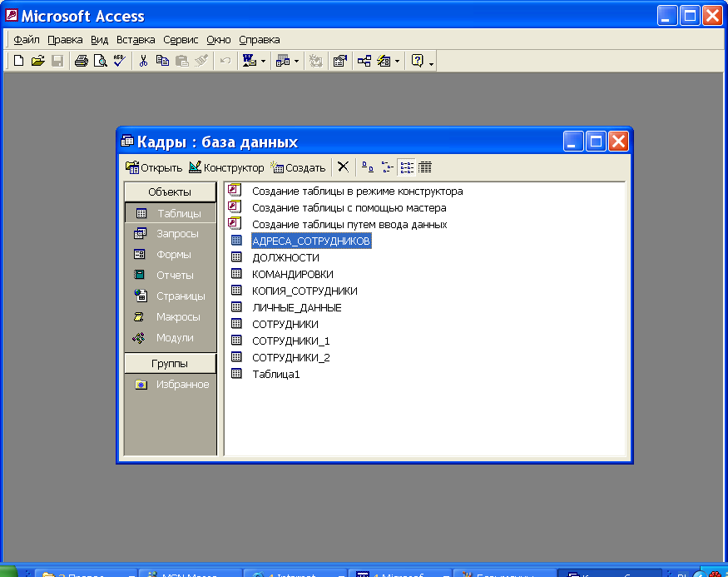Click the Code editor toolbar icon

point(316,61)
